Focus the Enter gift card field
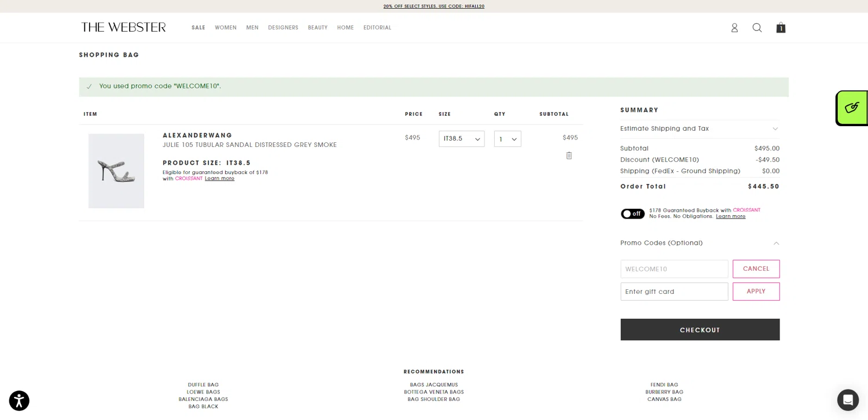This screenshot has height=420, width=868. point(674,291)
